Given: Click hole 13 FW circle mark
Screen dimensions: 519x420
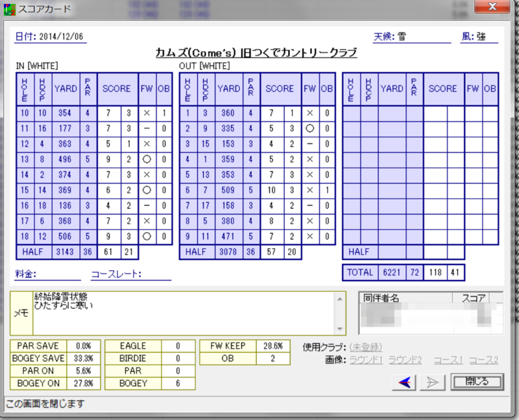Looking at the screenshot, I should (x=147, y=159).
